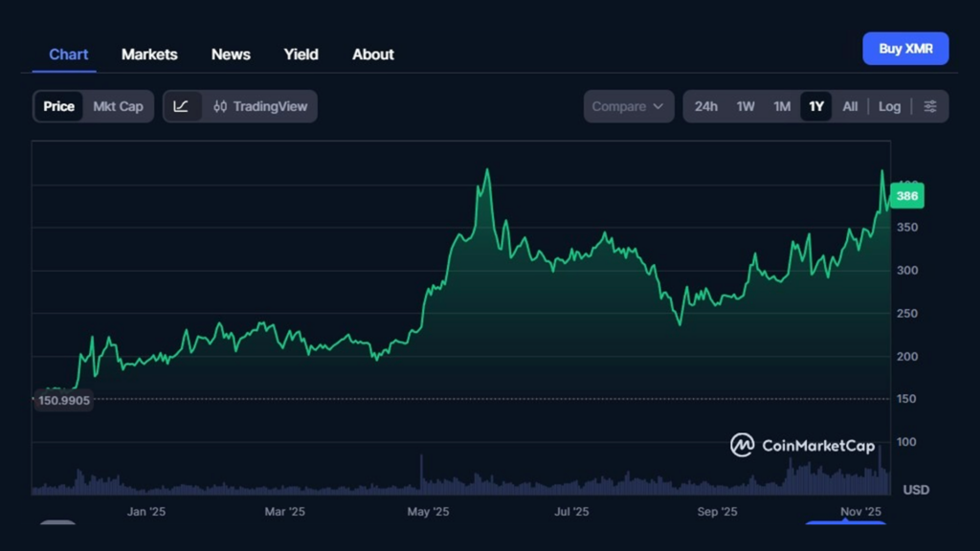Click the CoinMarketCap logo watermark
980x551 pixels.
pos(742,445)
